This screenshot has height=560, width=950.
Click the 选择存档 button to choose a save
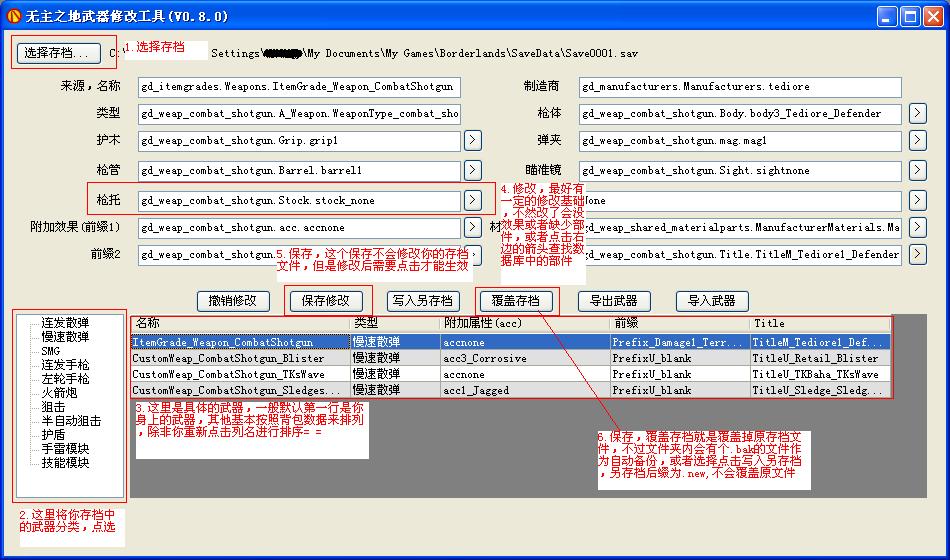pyautogui.click(x=56, y=52)
